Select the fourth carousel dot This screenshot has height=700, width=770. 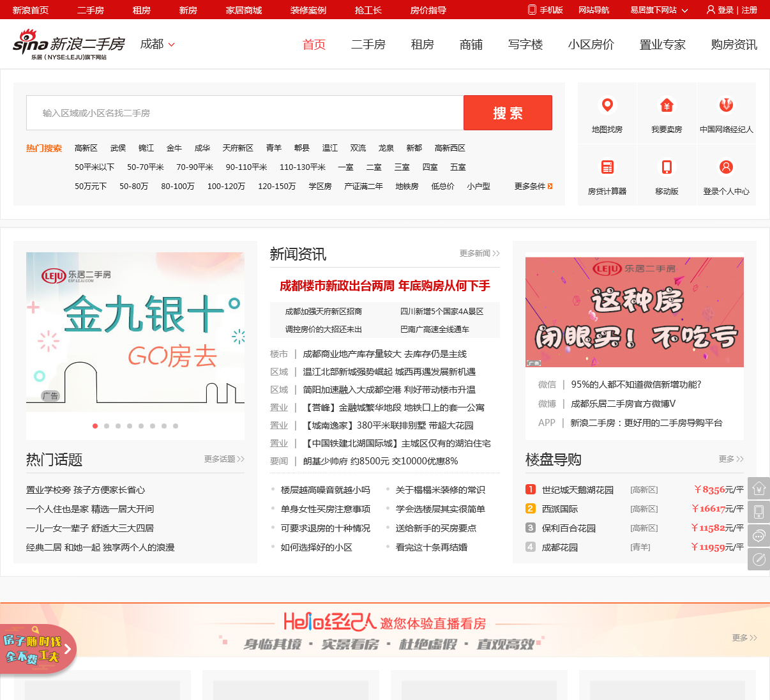pyautogui.click(x=130, y=425)
